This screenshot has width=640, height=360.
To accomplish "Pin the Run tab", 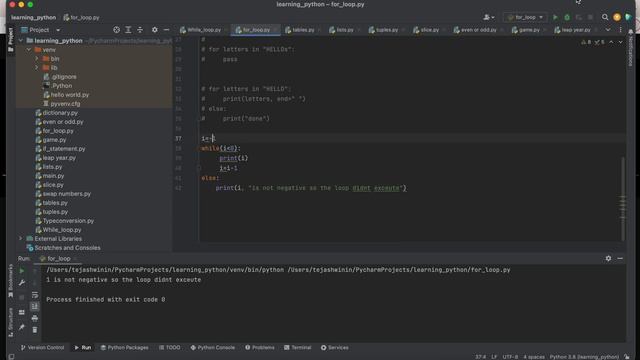I will click(22, 327).
